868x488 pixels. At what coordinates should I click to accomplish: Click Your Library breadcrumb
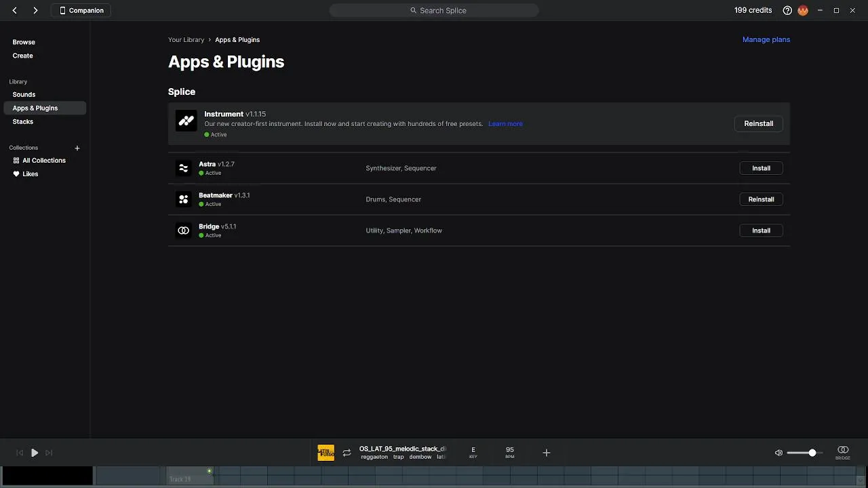point(186,40)
